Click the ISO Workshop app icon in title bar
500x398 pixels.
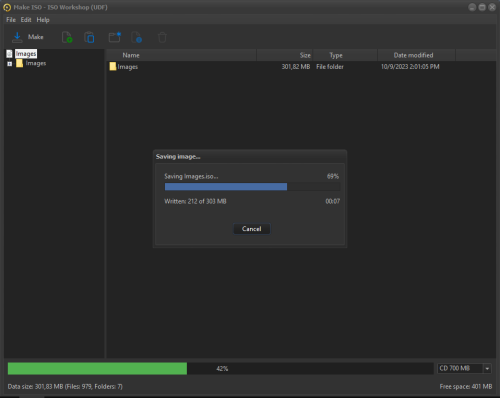(x=7, y=7)
